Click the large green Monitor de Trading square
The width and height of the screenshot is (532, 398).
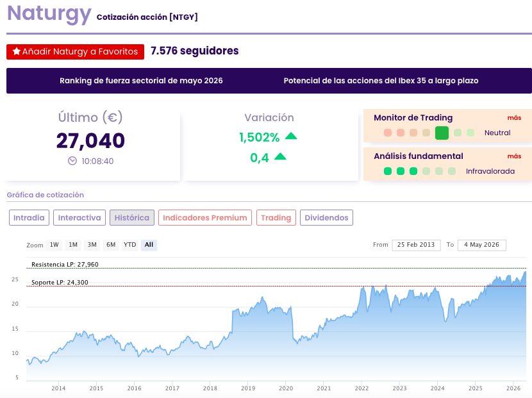point(442,133)
